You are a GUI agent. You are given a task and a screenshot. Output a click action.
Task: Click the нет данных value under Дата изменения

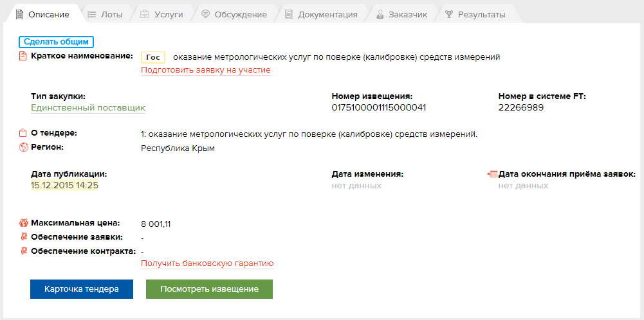356,186
